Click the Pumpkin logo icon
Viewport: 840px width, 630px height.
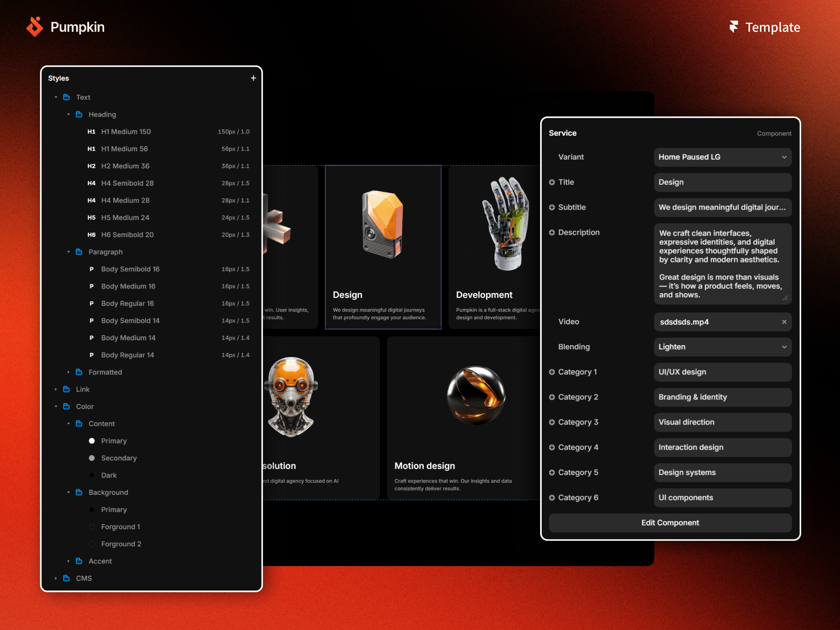pos(35,27)
